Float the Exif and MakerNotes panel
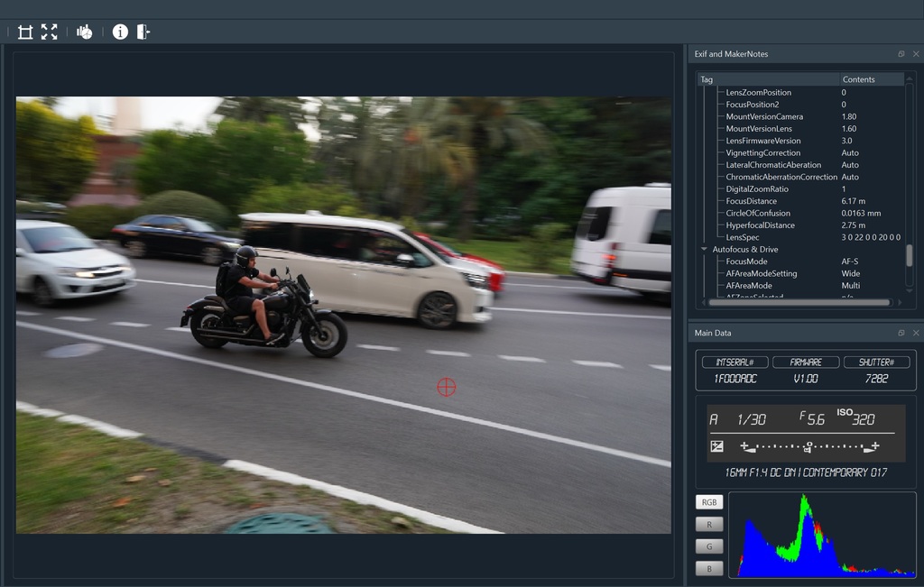The image size is (924, 587). coord(901,54)
